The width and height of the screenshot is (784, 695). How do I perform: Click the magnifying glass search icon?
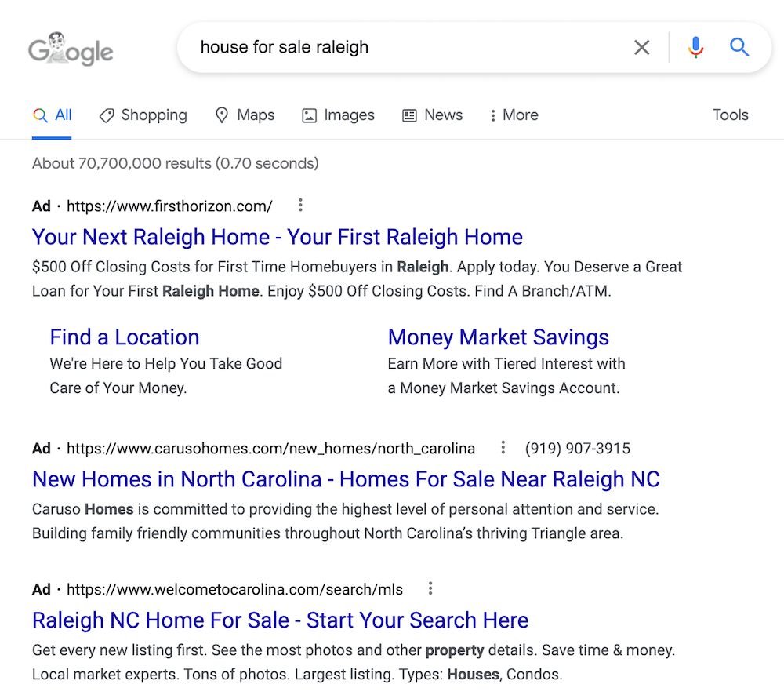[x=739, y=47]
